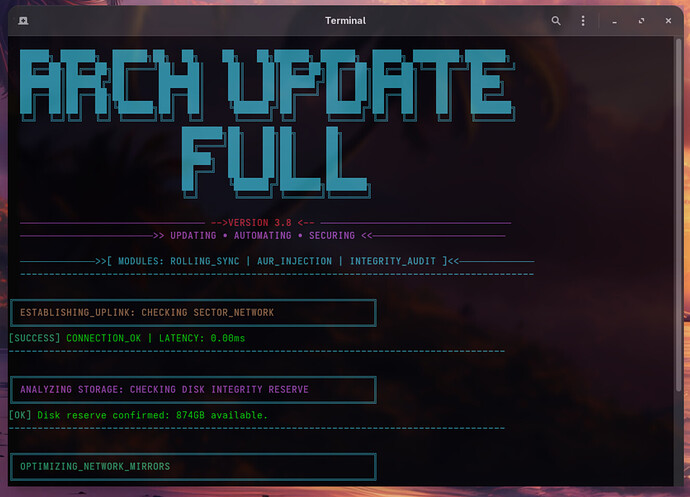Click 'AUR_INJECTION' in the modules line

click(x=294, y=261)
